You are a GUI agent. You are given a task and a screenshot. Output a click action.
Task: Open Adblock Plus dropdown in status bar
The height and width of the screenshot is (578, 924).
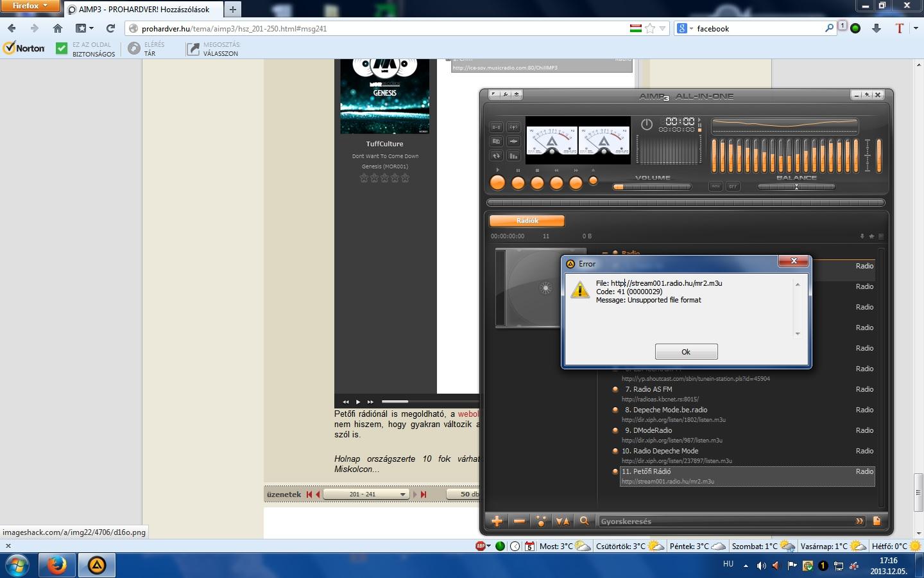coord(489,546)
